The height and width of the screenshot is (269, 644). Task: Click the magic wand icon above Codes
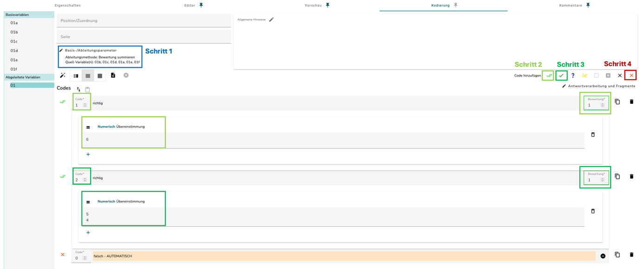pos(63,75)
